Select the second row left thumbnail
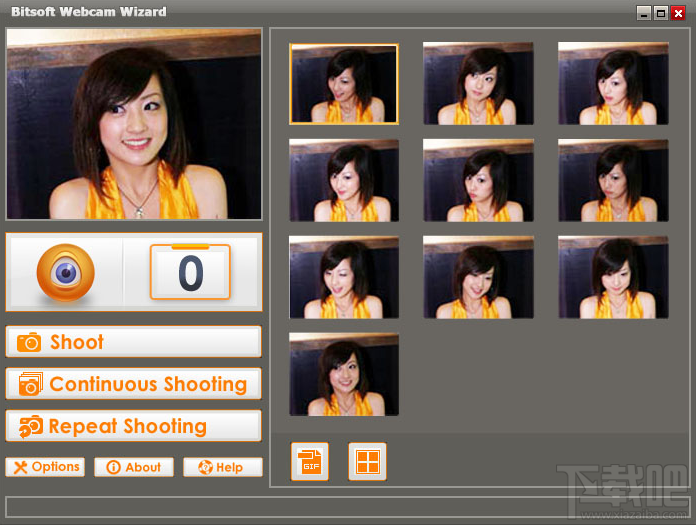 [x=344, y=180]
